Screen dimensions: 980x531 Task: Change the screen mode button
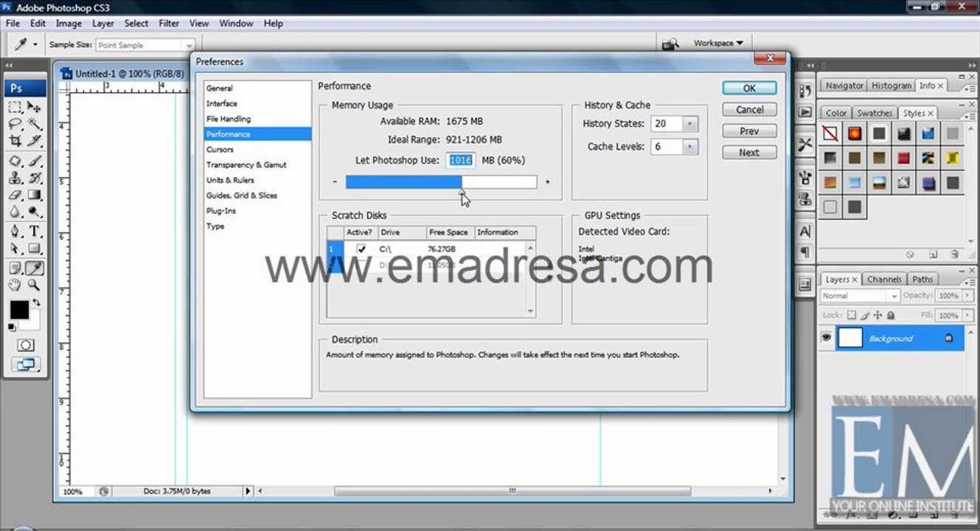[x=26, y=364]
